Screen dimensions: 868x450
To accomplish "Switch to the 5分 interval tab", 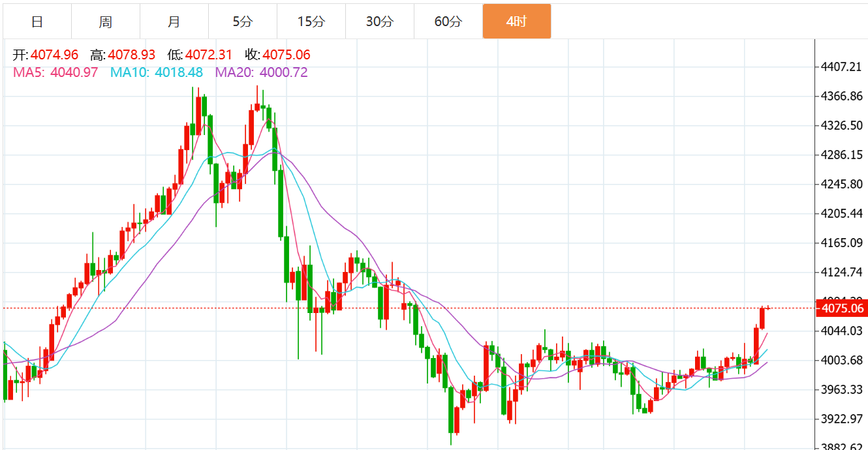I will click(x=242, y=22).
